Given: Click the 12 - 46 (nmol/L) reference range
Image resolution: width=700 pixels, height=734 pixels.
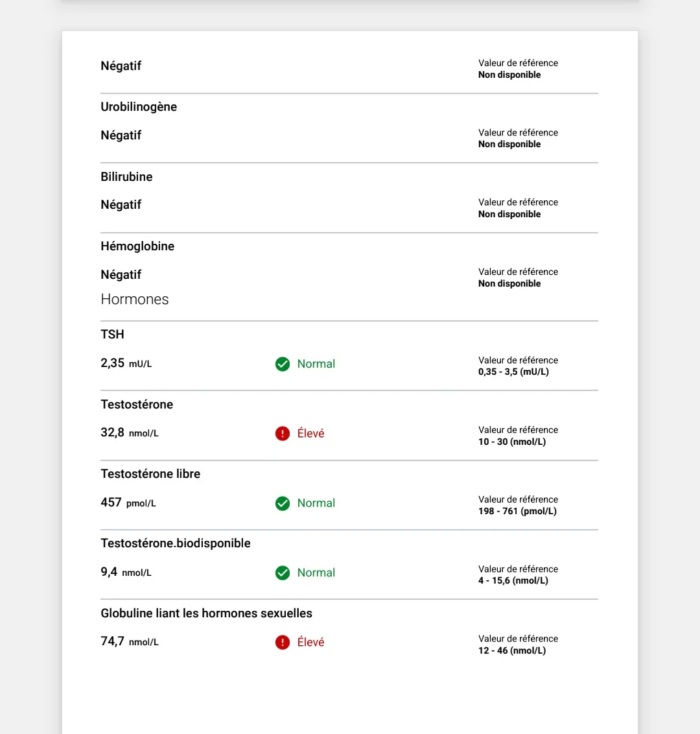Looking at the screenshot, I should [512, 650].
